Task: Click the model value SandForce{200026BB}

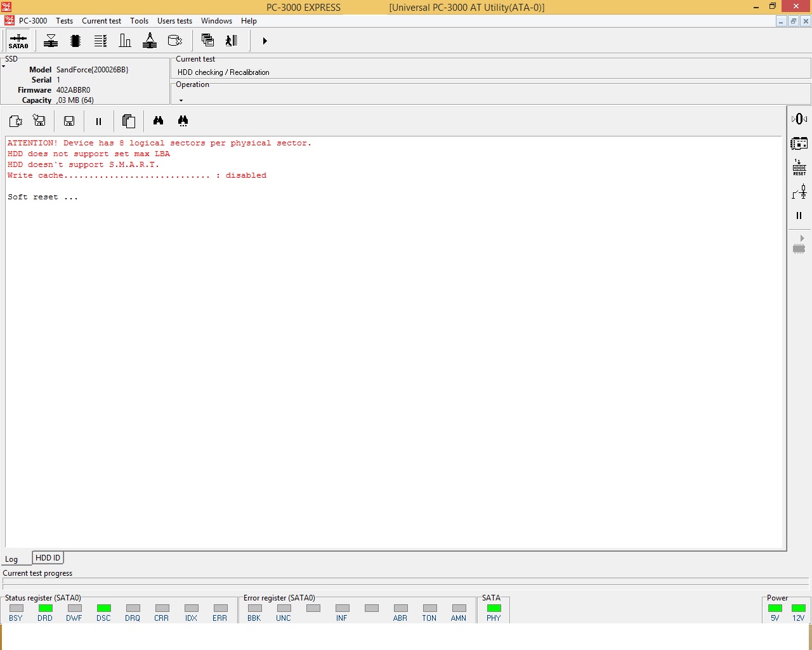Action: coord(92,70)
